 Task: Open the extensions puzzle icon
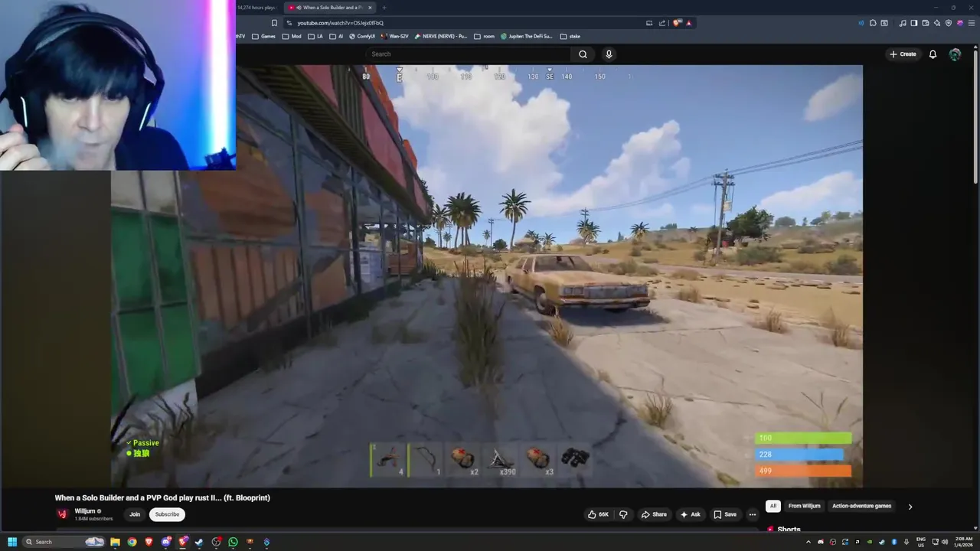coord(873,23)
